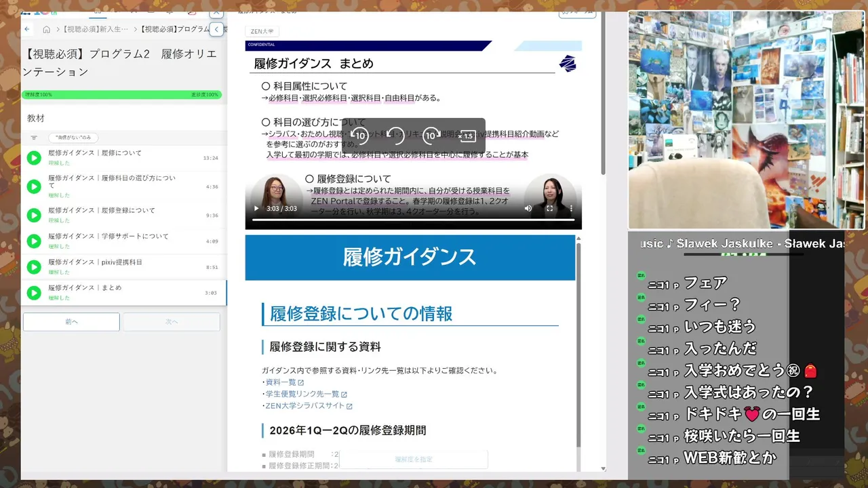Open video more-options three-dot menu
This screenshot has height=488, width=868.
(571, 208)
